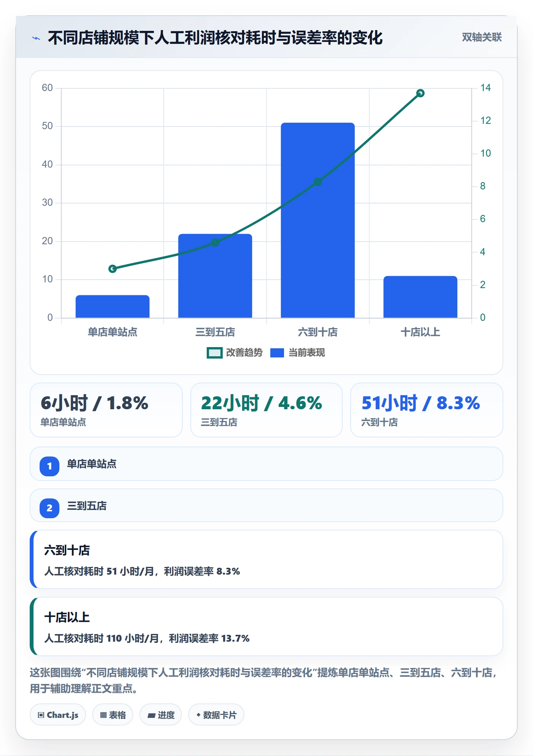
Task: Click the bar icon in 进度 tag
Action: click(x=151, y=716)
